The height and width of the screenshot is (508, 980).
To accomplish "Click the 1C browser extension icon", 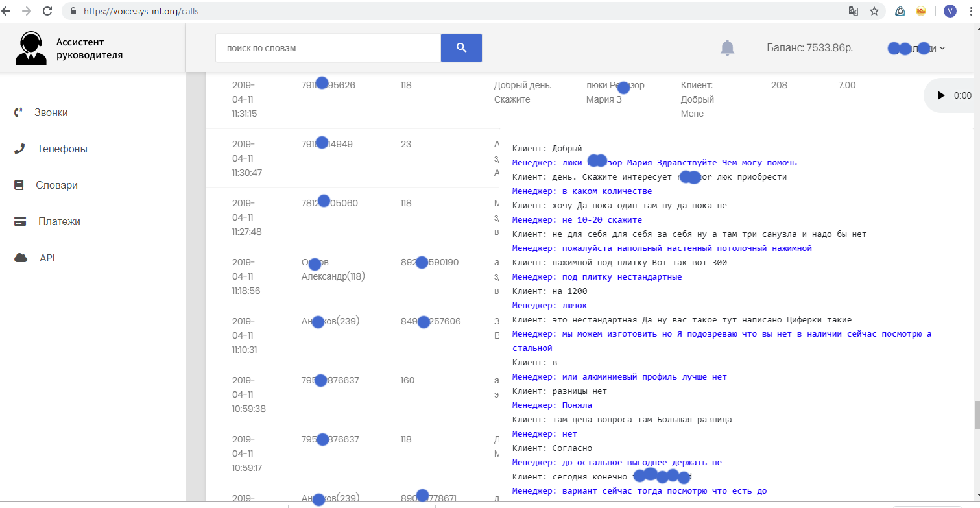I will pos(921,11).
